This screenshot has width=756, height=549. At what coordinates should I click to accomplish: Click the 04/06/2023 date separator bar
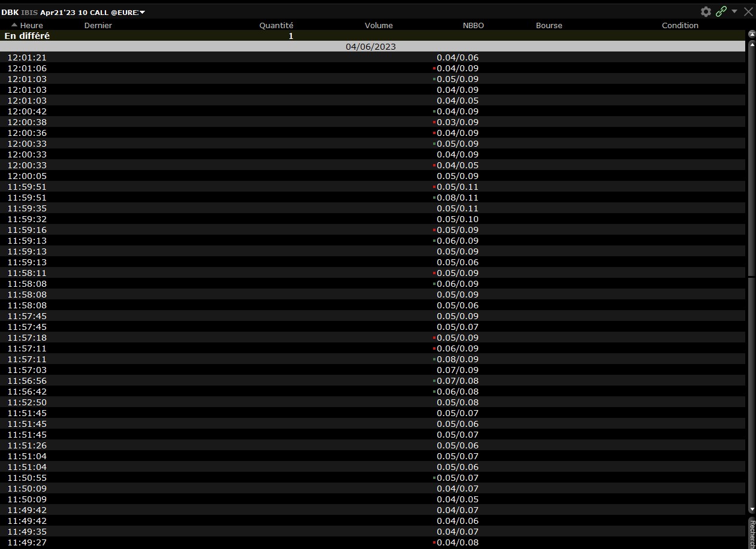coord(373,47)
